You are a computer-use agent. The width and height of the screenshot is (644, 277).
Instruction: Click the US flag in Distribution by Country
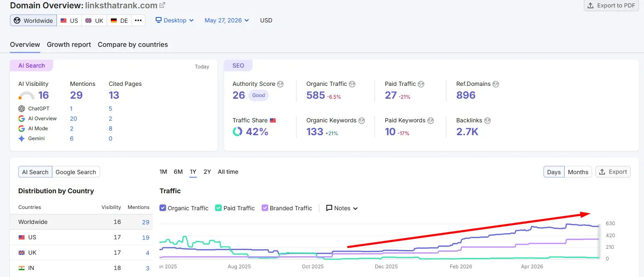(22, 238)
